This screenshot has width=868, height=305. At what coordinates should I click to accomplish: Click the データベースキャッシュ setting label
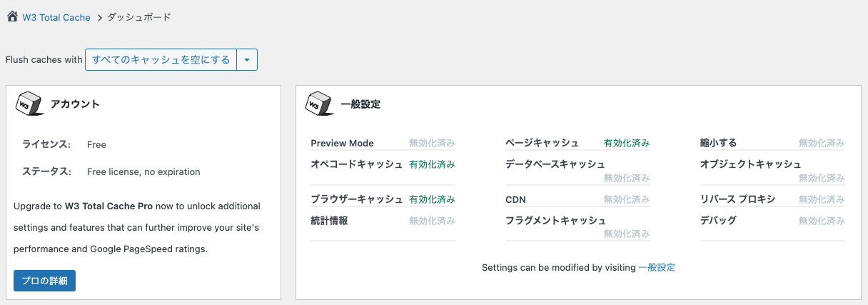point(555,164)
